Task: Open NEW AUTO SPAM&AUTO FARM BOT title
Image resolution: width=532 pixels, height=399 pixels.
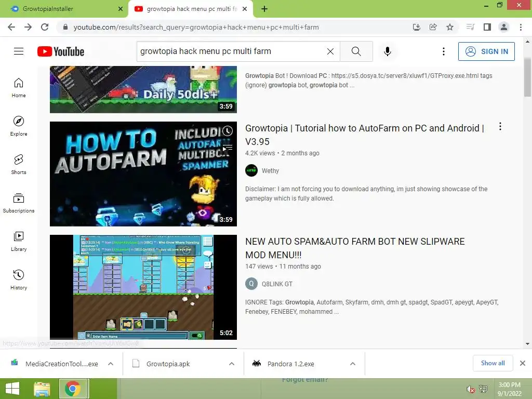Action: 355,248
